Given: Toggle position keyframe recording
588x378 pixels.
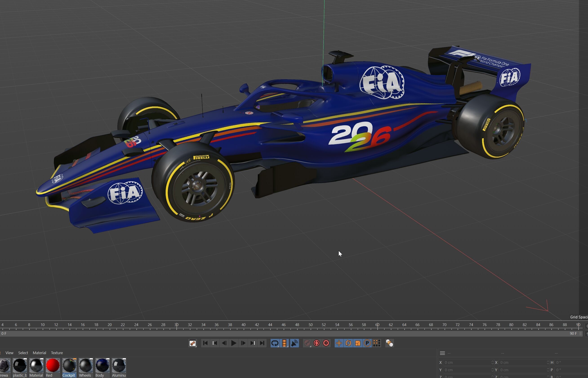Looking at the screenshot, I should (339, 343).
